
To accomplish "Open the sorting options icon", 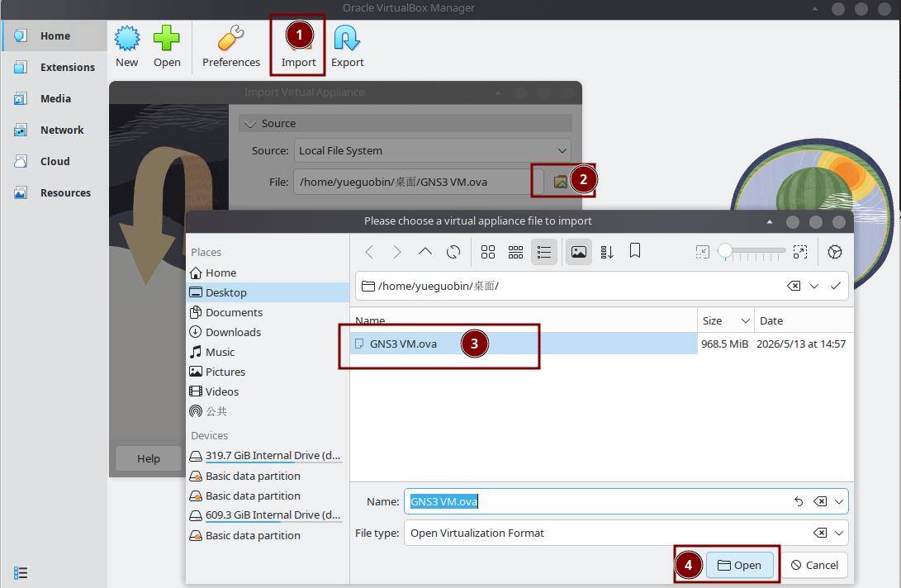I will click(607, 252).
